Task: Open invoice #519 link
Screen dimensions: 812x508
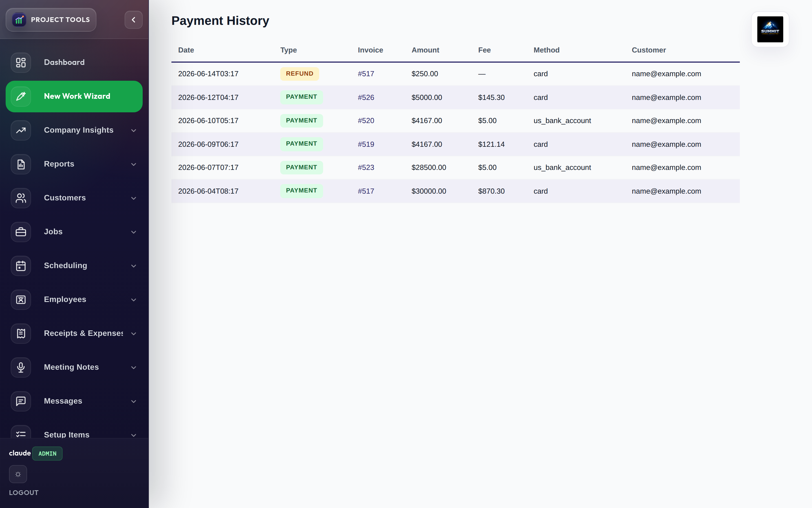Action: point(366,144)
